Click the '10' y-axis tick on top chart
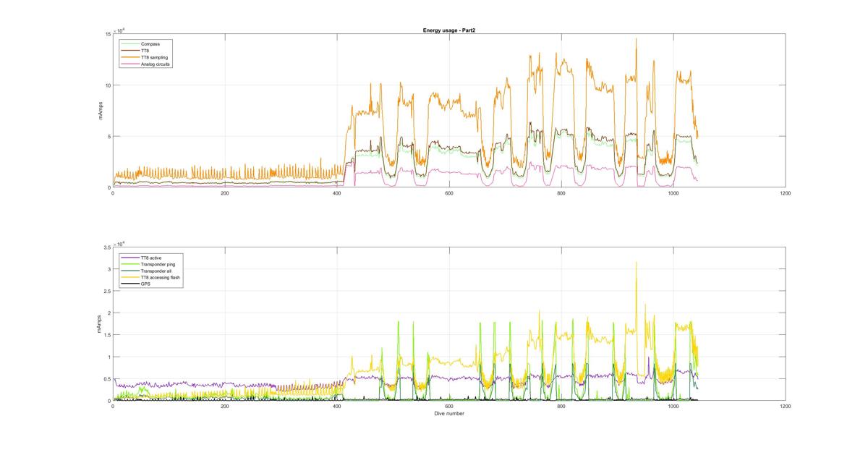The image size is (868, 450). point(108,85)
